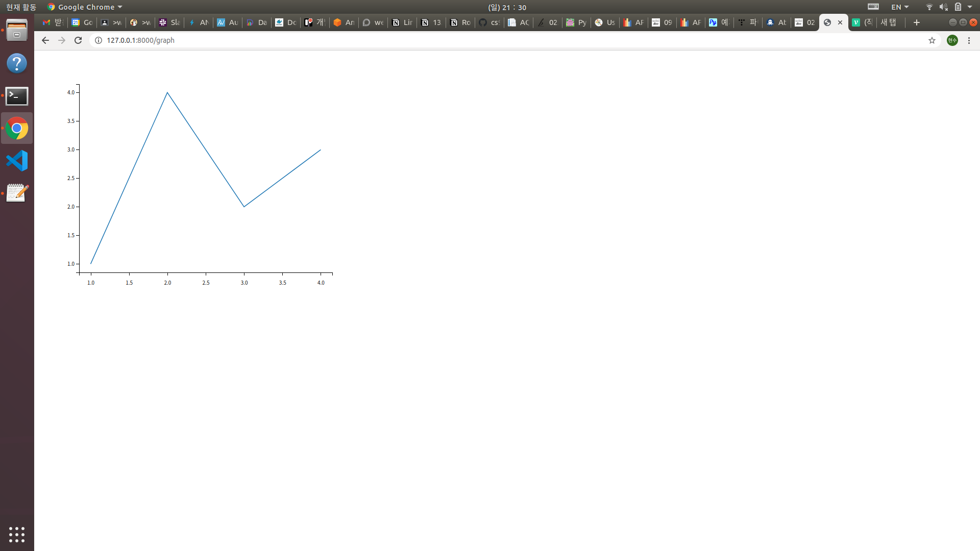980x551 pixels.
Task: View site information icon in address bar
Action: (x=99, y=40)
